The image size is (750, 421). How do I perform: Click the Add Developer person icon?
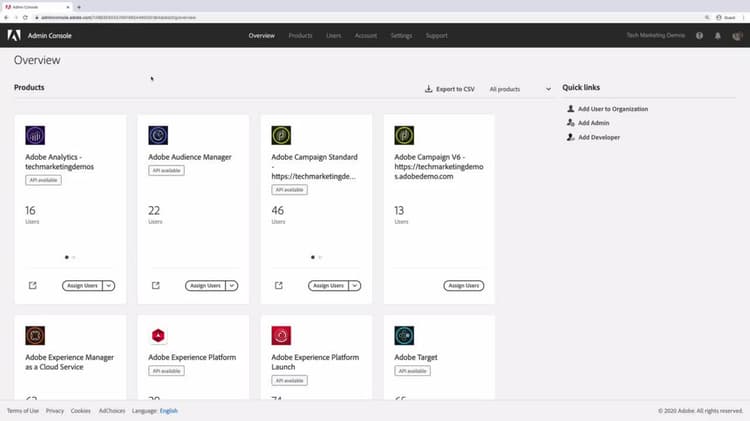(570, 137)
